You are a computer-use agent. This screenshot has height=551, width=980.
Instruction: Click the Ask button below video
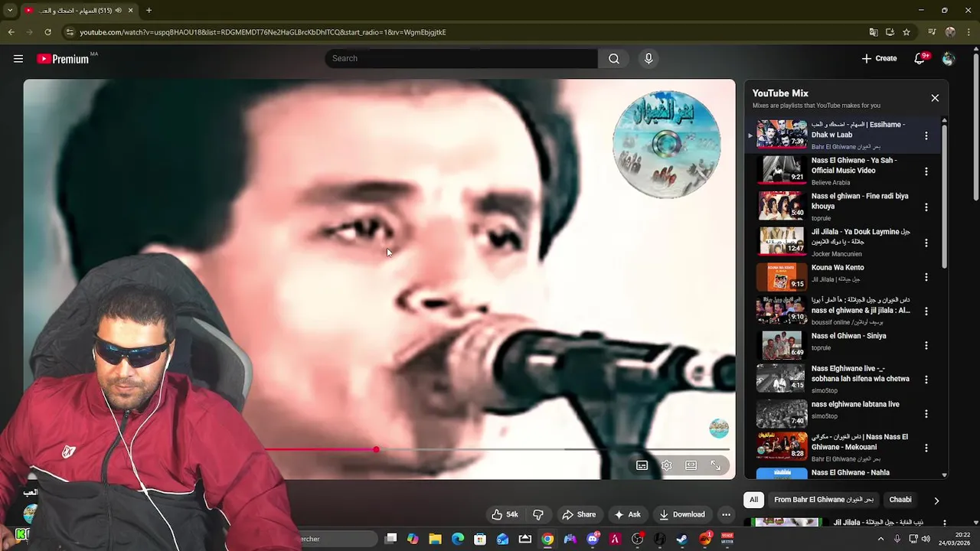(627, 514)
